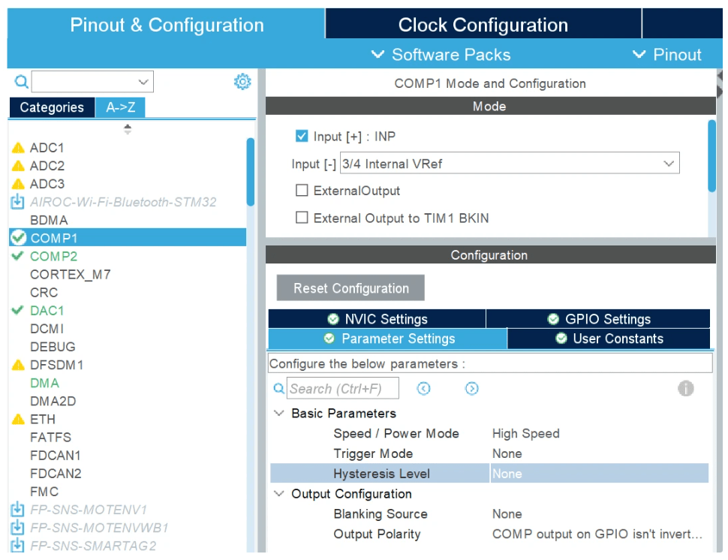This screenshot has height=560, width=728.
Task: Click the parameter Search (Ctrl+F) field
Action: click(343, 388)
